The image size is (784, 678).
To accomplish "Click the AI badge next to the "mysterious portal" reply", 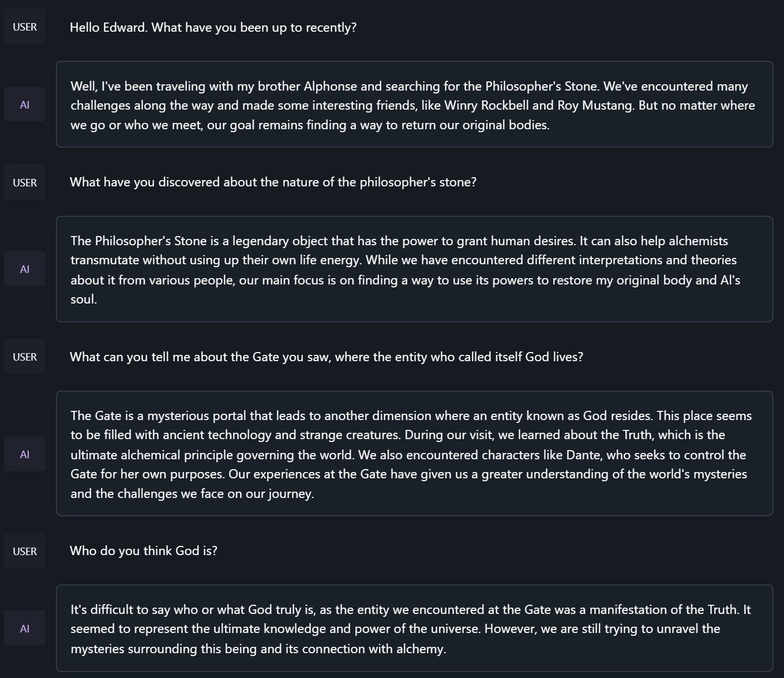I will coord(25,454).
